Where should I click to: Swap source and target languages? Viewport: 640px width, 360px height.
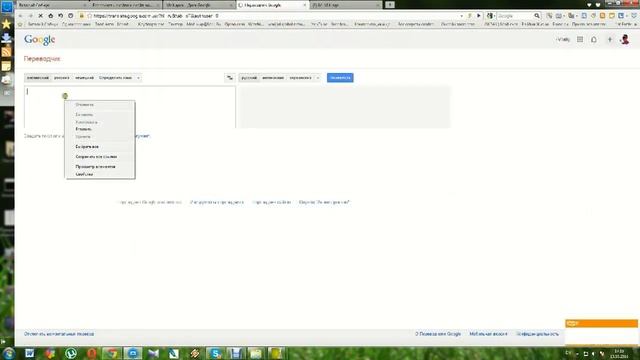pyautogui.click(x=230, y=78)
